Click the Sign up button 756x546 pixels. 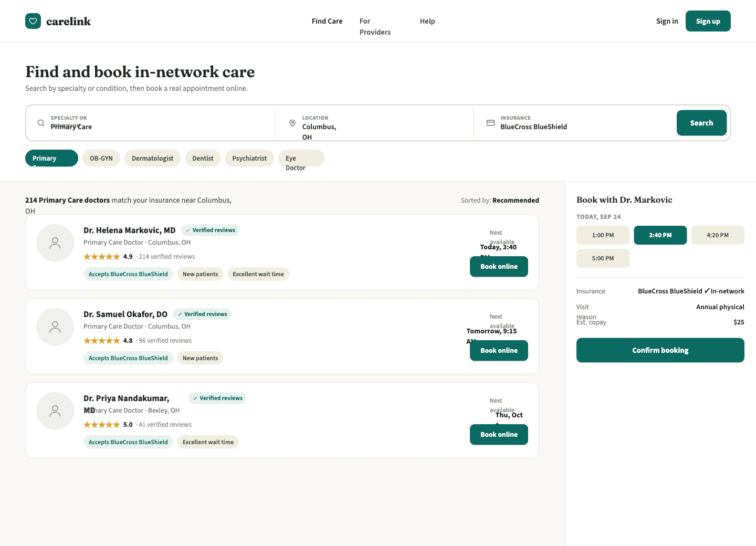[708, 21]
